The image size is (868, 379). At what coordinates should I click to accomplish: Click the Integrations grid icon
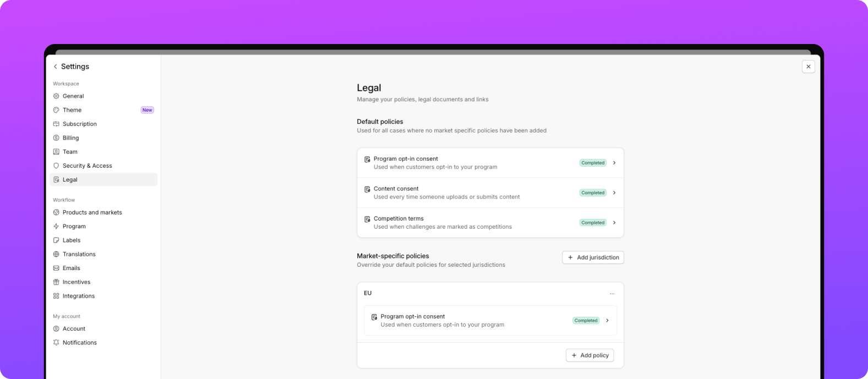point(56,296)
